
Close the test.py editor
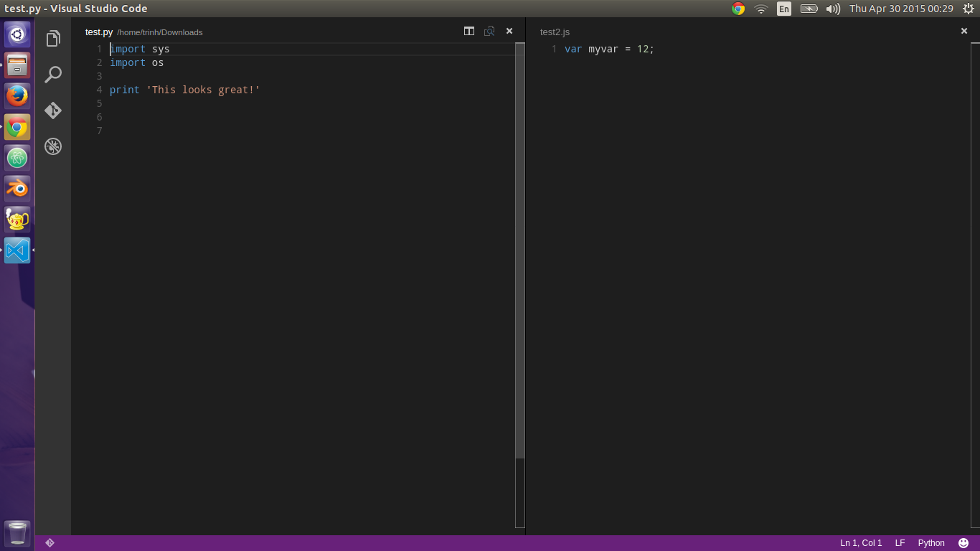[x=509, y=31]
